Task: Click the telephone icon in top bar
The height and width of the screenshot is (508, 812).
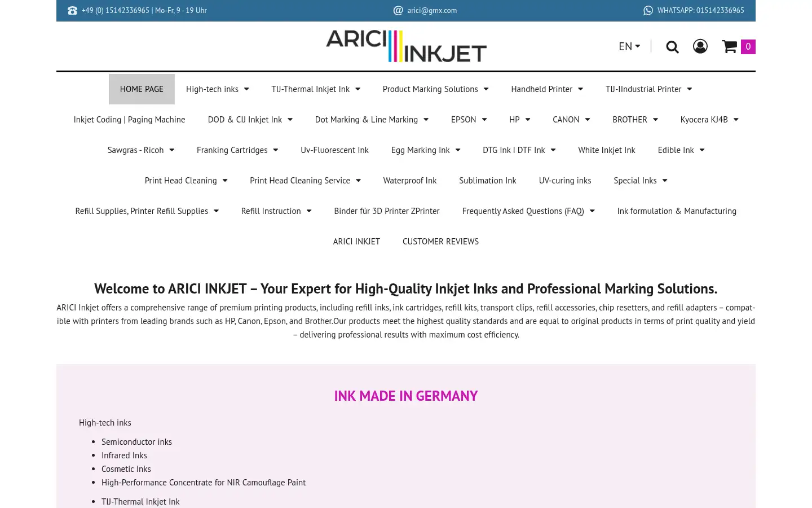Action: pyautogui.click(x=72, y=11)
